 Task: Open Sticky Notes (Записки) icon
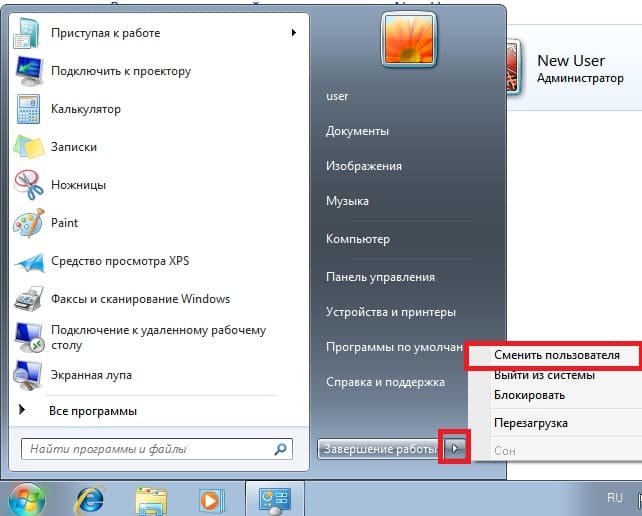(x=28, y=147)
